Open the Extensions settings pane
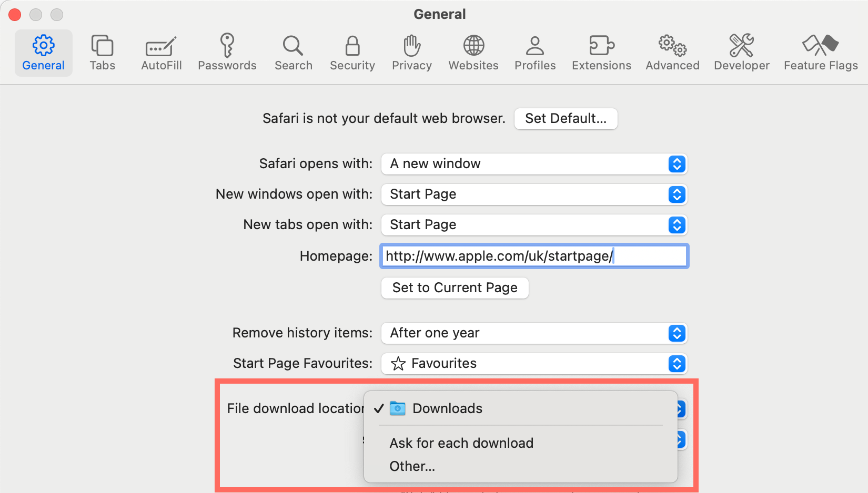 pos(601,53)
